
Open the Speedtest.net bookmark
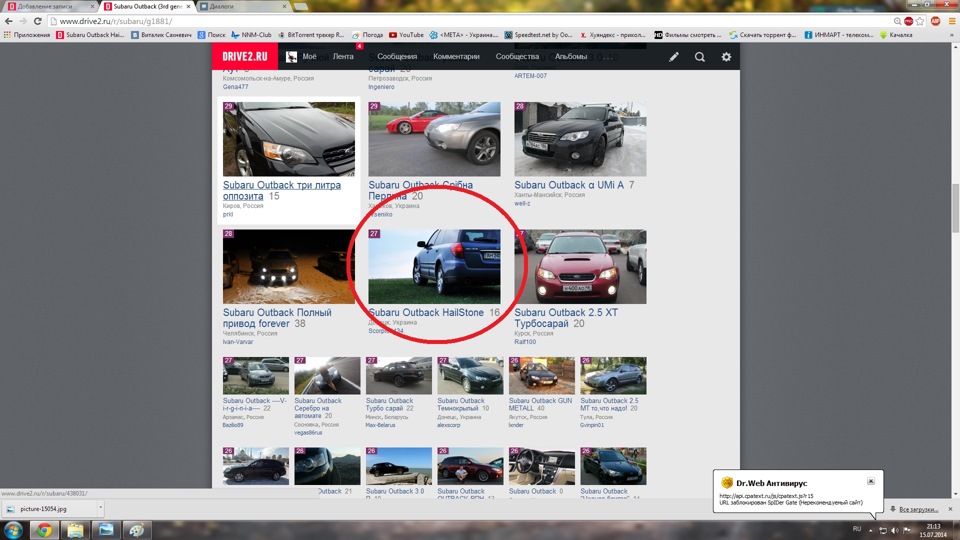(x=538, y=35)
